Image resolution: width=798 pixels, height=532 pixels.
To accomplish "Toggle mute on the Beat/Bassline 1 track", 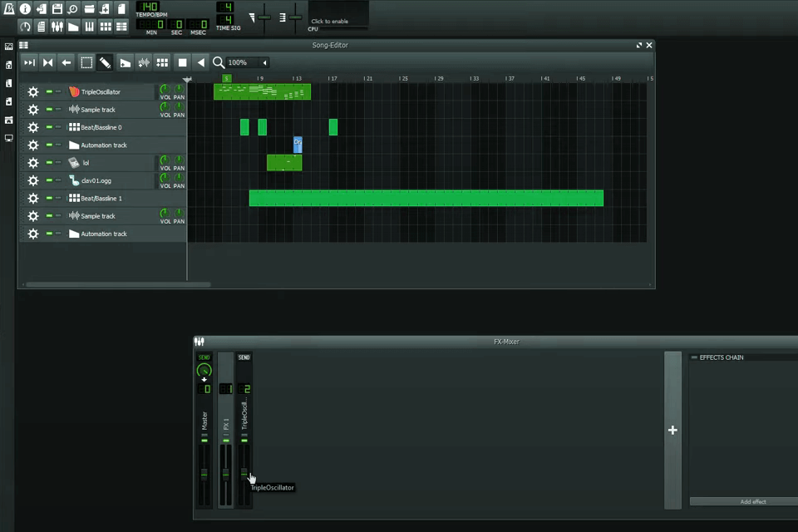I will [48, 198].
